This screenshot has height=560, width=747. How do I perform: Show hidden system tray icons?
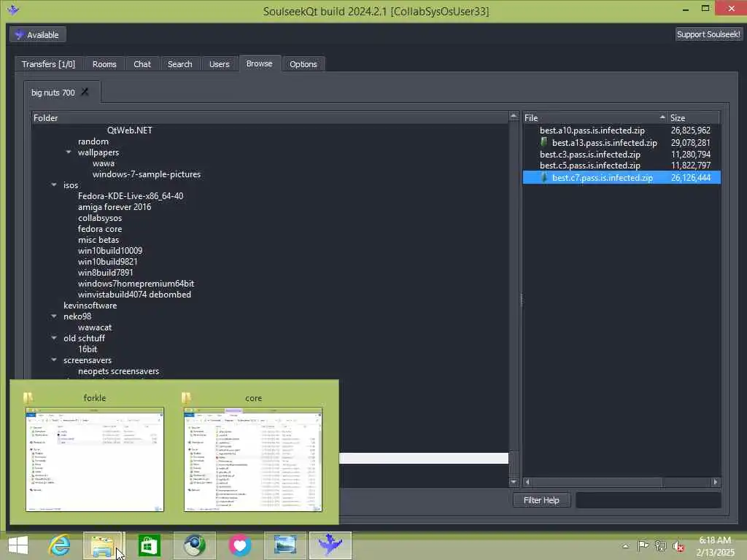[x=625, y=546]
